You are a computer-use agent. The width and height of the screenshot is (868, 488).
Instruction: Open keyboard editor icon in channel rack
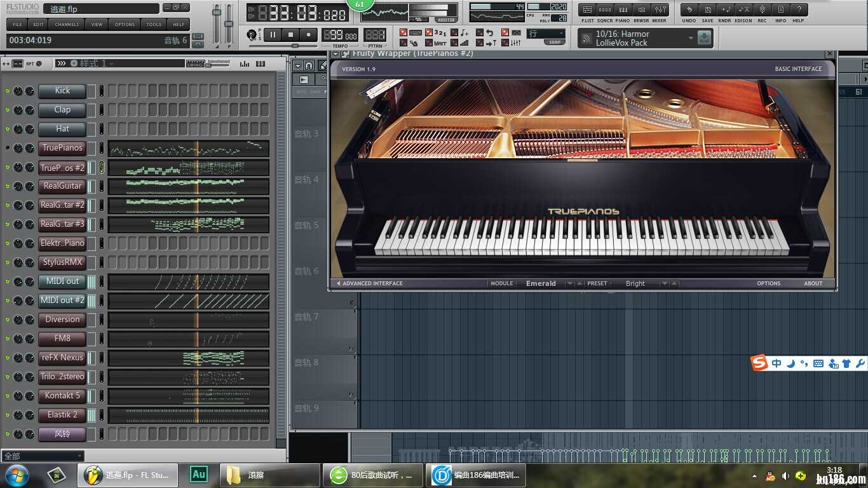tap(260, 64)
